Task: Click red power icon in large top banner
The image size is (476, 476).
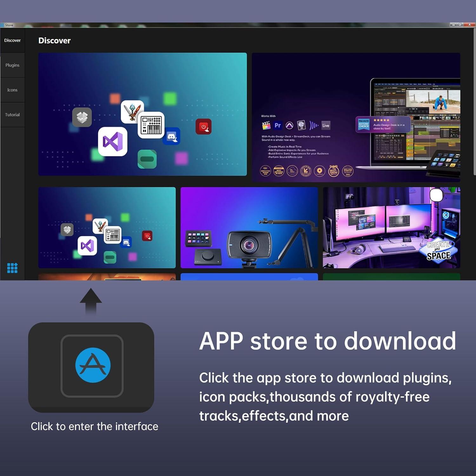Action: click(x=203, y=127)
